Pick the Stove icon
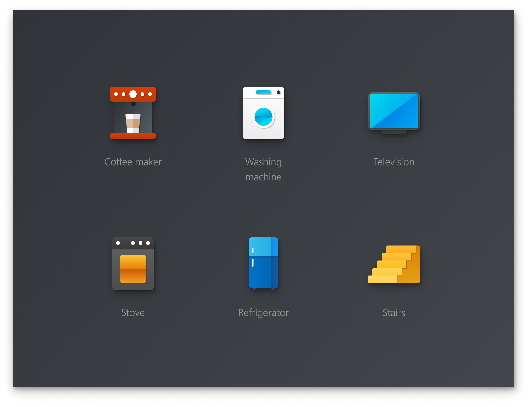532x407 pixels. (x=133, y=264)
